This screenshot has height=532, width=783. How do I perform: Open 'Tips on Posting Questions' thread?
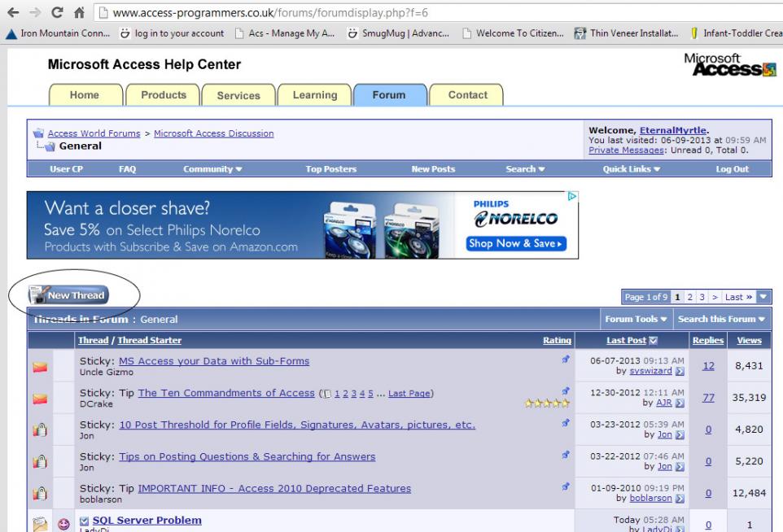pos(247,456)
